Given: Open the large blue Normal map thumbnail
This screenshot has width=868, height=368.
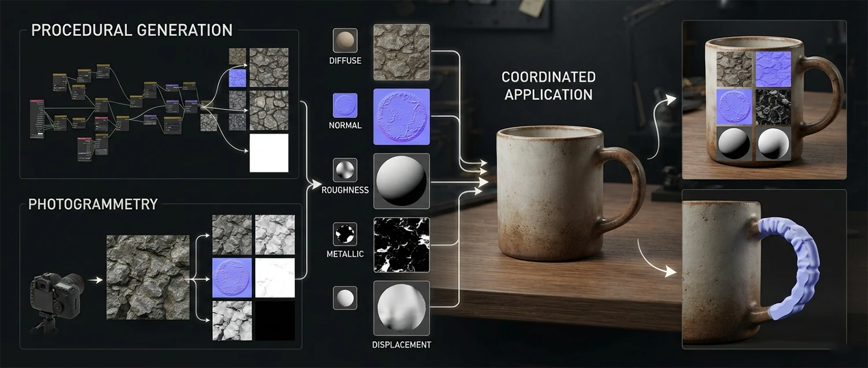Looking at the screenshot, I should (x=402, y=116).
